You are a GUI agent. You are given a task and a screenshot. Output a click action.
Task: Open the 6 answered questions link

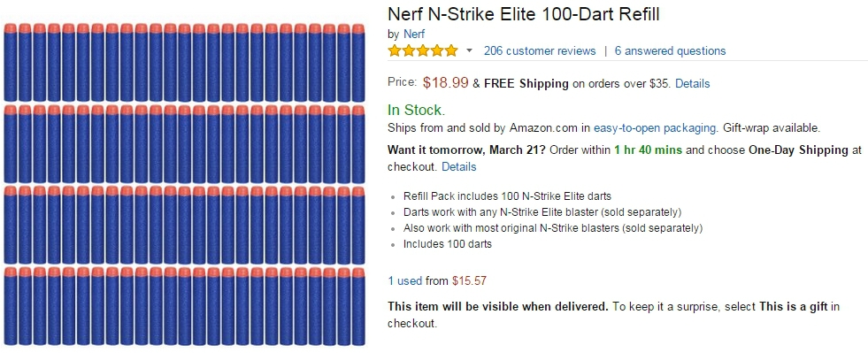pyautogui.click(x=670, y=51)
